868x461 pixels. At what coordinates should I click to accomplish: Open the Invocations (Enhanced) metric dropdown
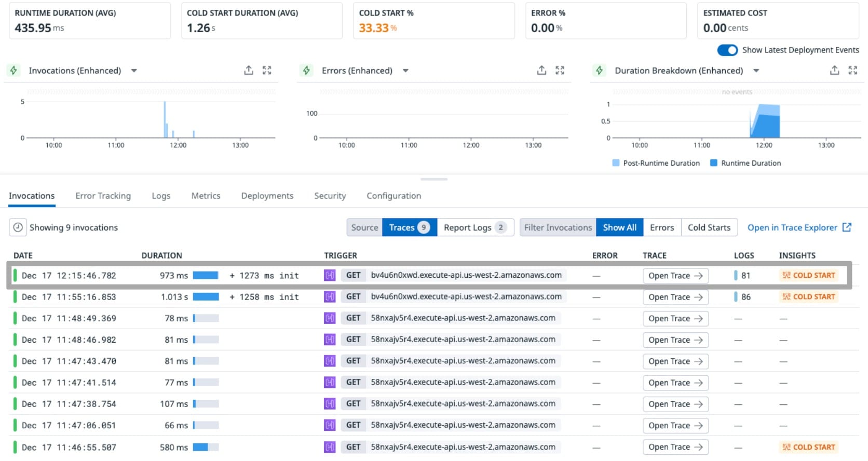click(134, 71)
